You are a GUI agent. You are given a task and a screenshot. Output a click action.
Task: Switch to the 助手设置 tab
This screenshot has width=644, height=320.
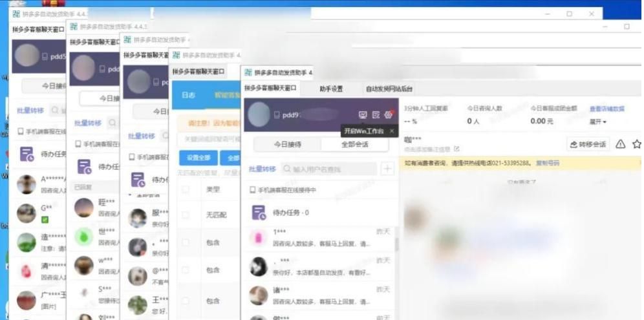pos(331,89)
